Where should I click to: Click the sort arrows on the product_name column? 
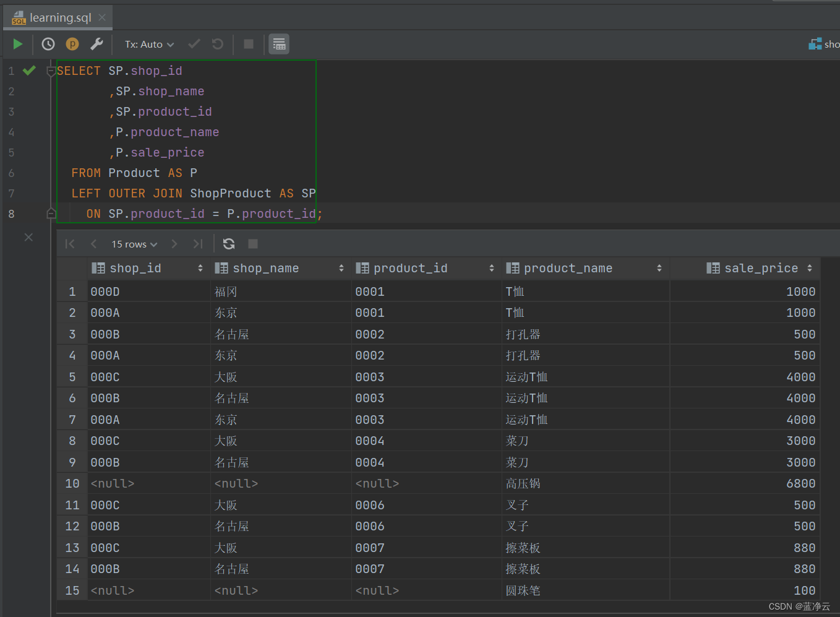[x=659, y=268]
